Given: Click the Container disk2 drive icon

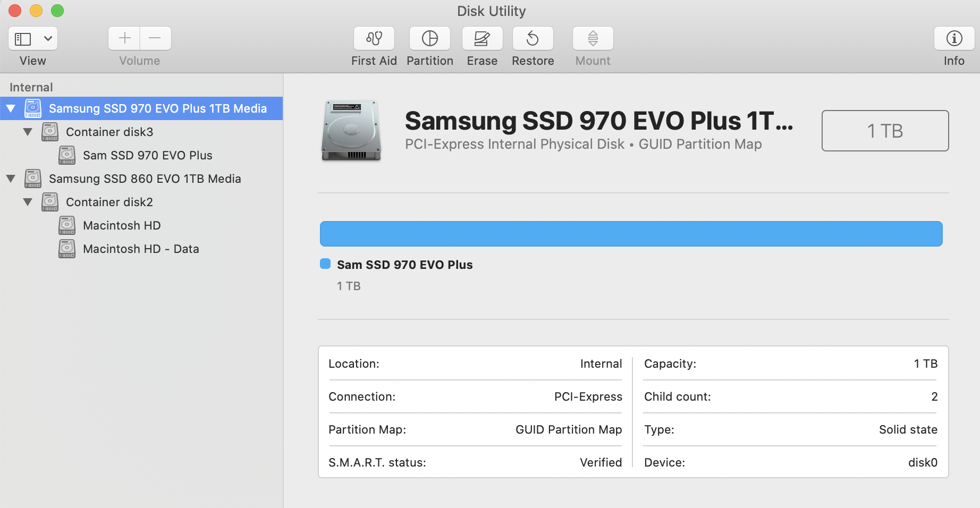Looking at the screenshot, I should (x=50, y=202).
